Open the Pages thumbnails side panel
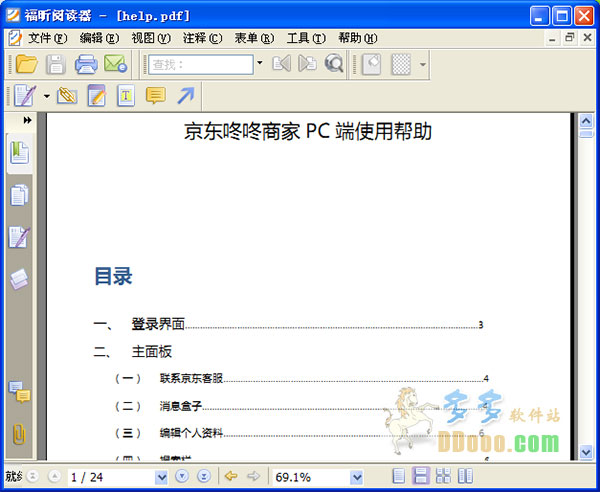Image resolution: width=600 pixels, height=492 pixels. pyautogui.click(x=19, y=195)
